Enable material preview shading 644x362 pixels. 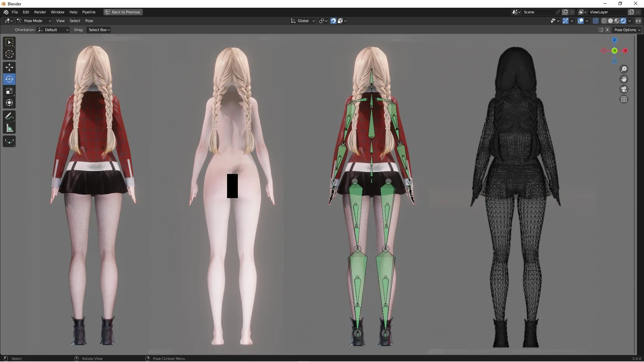[617, 20]
